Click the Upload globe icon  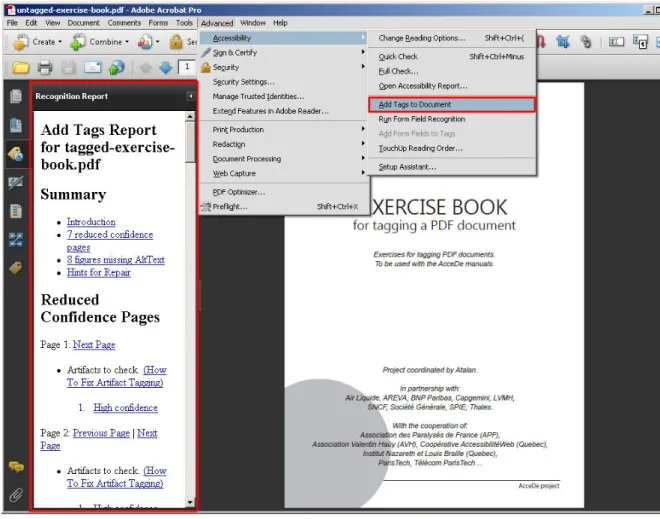(x=117, y=67)
